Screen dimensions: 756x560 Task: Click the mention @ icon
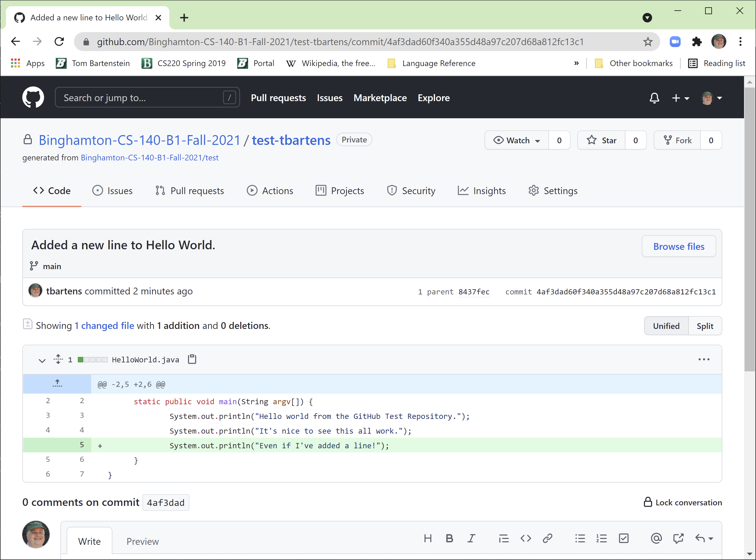point(656,538)
